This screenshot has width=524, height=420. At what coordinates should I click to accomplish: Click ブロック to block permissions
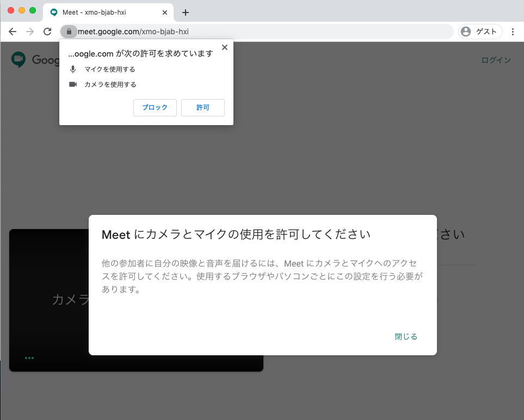(x=155, y=108)
